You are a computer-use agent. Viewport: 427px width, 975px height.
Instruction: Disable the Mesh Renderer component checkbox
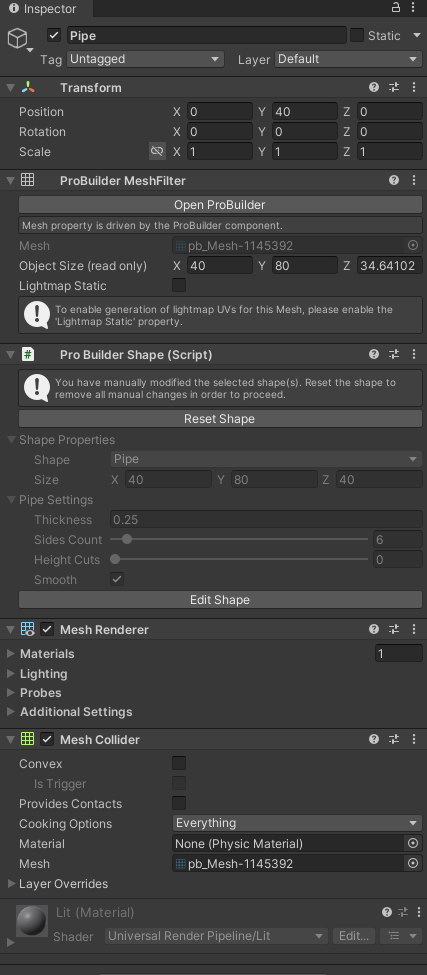pyautogui.click(x=47, y=629)
